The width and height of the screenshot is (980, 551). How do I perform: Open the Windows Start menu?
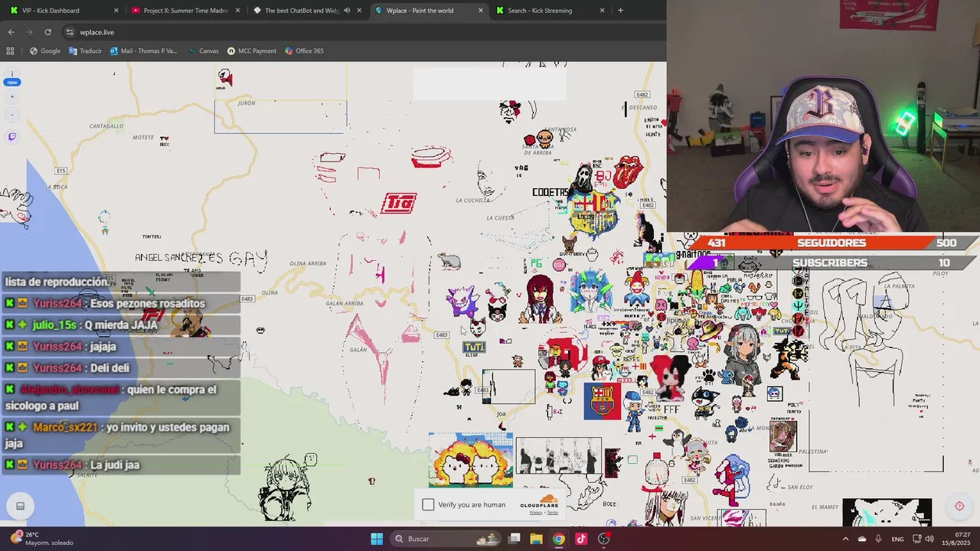(x=377, y=539)
